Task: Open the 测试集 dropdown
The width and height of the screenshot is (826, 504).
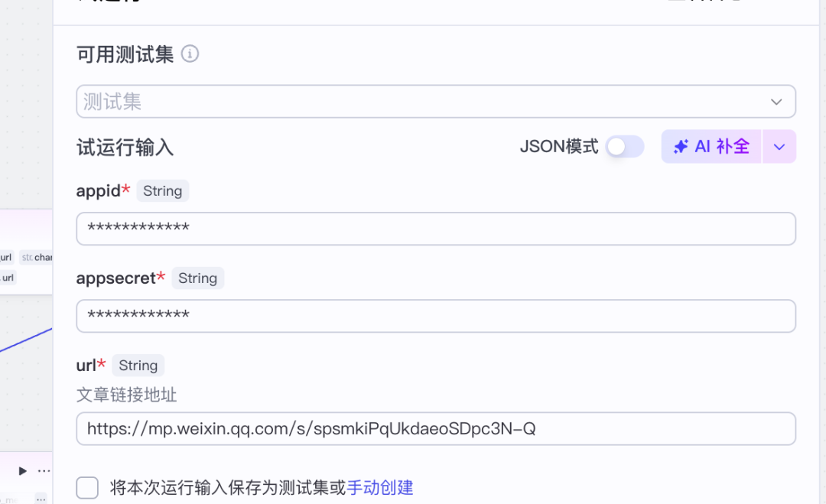Action: 435,102
